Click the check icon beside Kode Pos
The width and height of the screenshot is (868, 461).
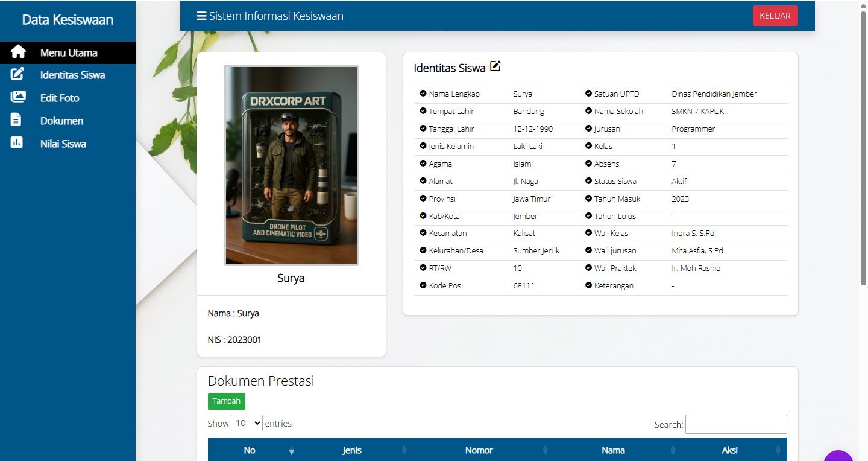(x=423, y=285)
